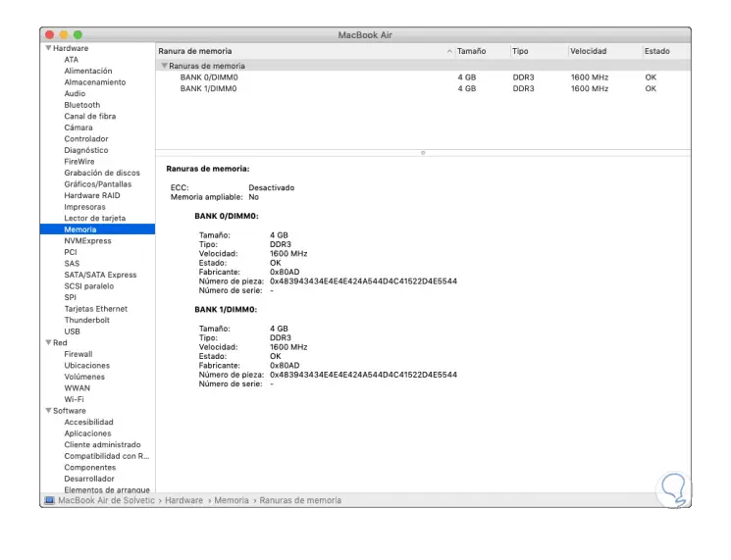Screen dimensions: 731x560
Task: Open the Bluetooth hardware entry
Action: [82, 105]
